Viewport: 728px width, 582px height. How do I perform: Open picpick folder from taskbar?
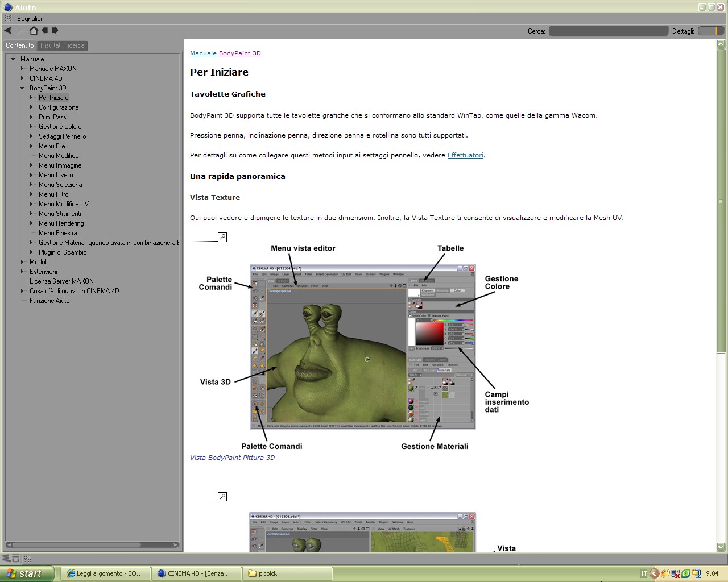click(x=287, y=573)
